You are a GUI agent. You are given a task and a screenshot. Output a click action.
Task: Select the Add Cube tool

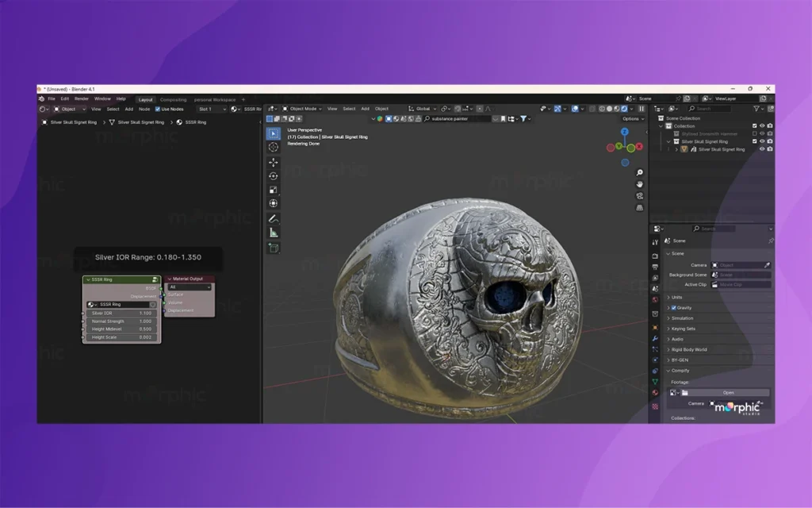274,248
